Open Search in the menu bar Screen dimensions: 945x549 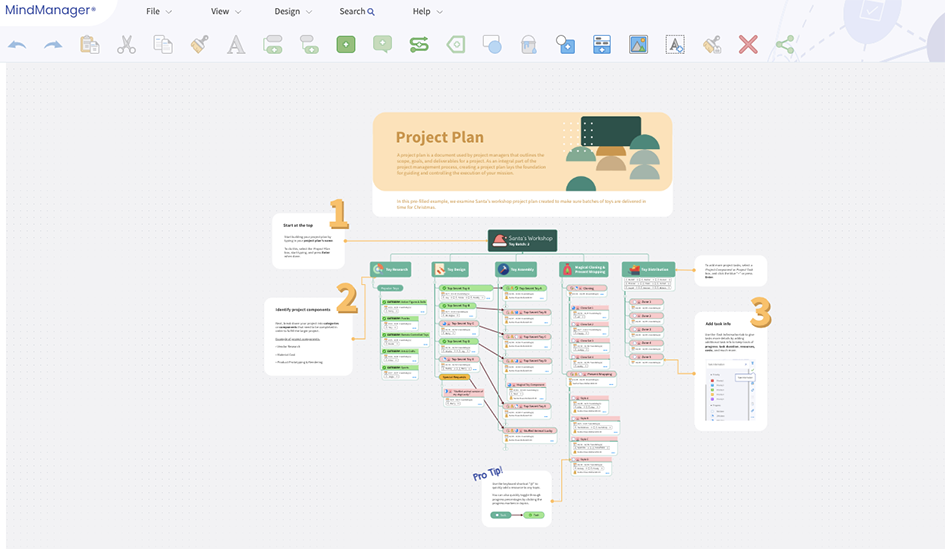pyautogui.click(x=357, y=12)
